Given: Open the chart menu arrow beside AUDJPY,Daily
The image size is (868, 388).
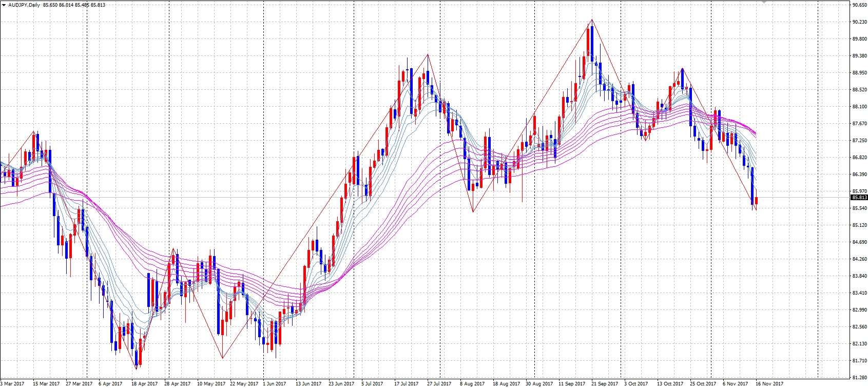Looking at the screenshot, I should 4,5.
